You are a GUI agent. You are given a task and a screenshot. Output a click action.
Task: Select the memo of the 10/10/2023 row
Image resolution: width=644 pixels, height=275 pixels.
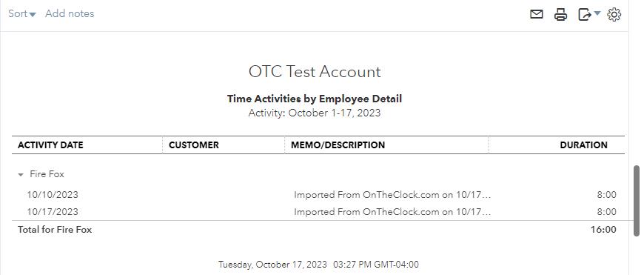click(x=392, y=195)
